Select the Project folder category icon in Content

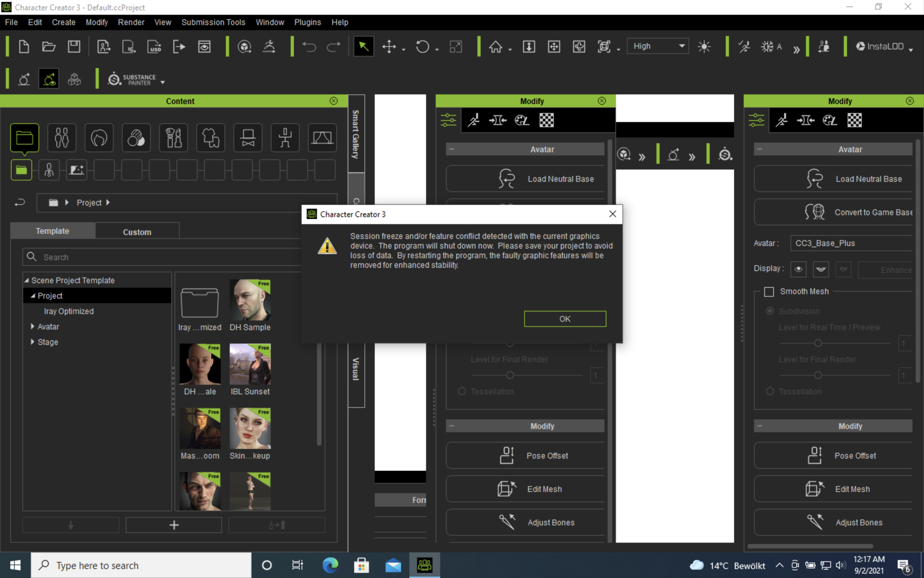pos(24,138)
